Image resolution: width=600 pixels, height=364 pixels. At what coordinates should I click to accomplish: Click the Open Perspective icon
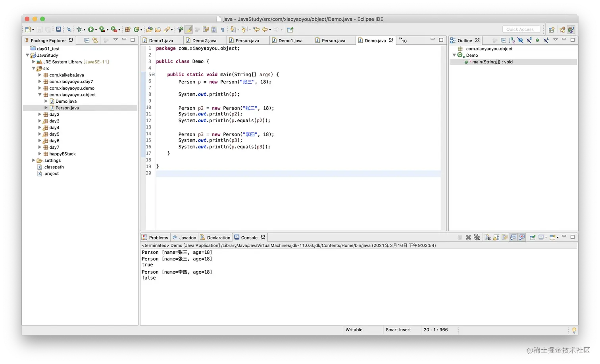pos(552,29)
